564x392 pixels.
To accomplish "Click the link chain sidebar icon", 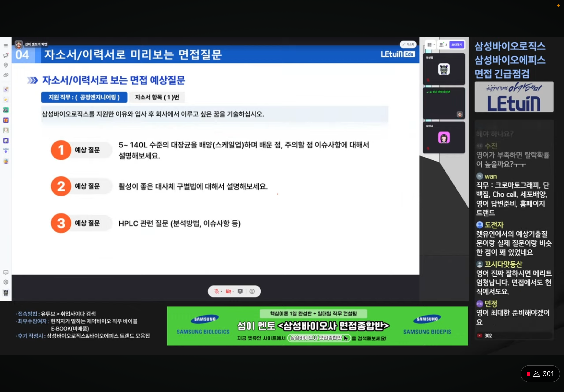I will click(x=6, y=75).
